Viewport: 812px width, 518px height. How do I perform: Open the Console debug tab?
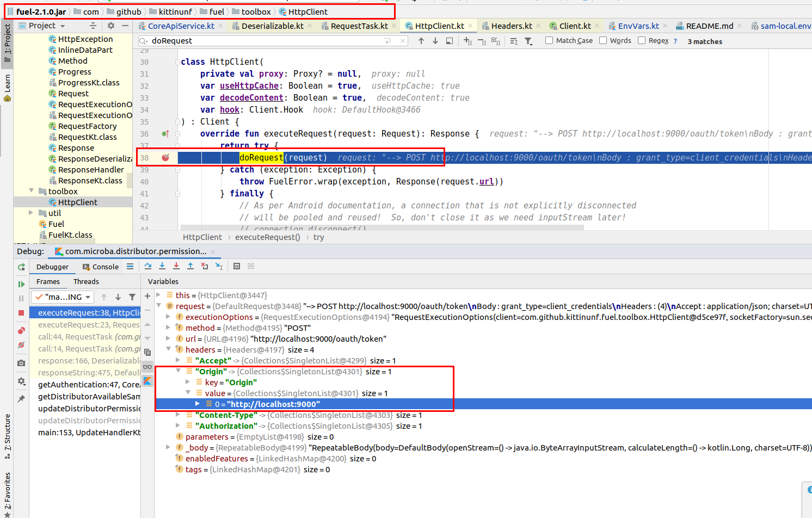(101, 267)
